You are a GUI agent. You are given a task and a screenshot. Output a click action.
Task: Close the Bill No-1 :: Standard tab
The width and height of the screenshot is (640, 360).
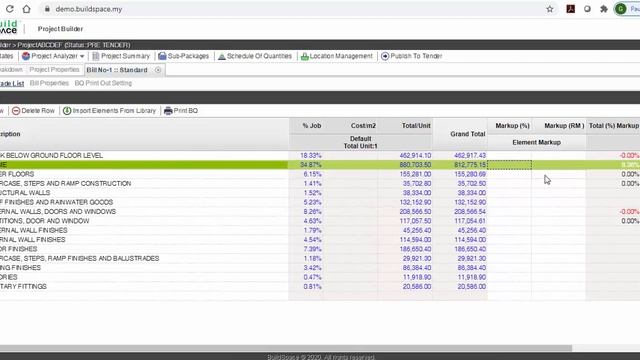[158, 70]
